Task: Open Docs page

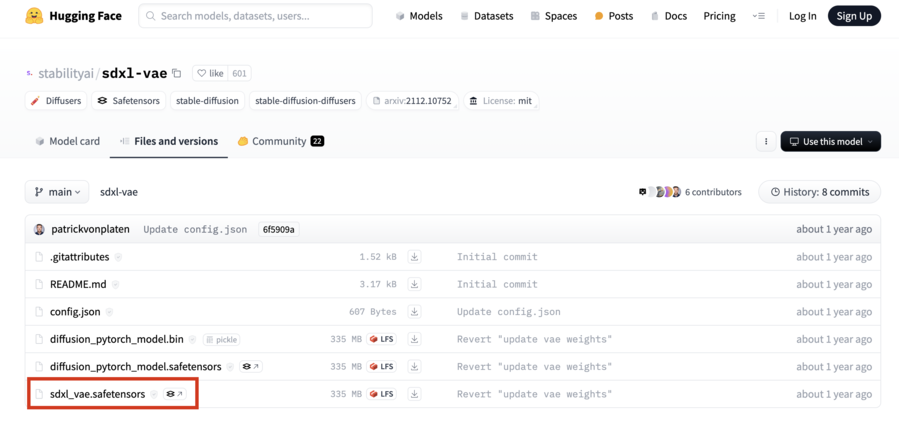Action: click(x=669, y=16)
